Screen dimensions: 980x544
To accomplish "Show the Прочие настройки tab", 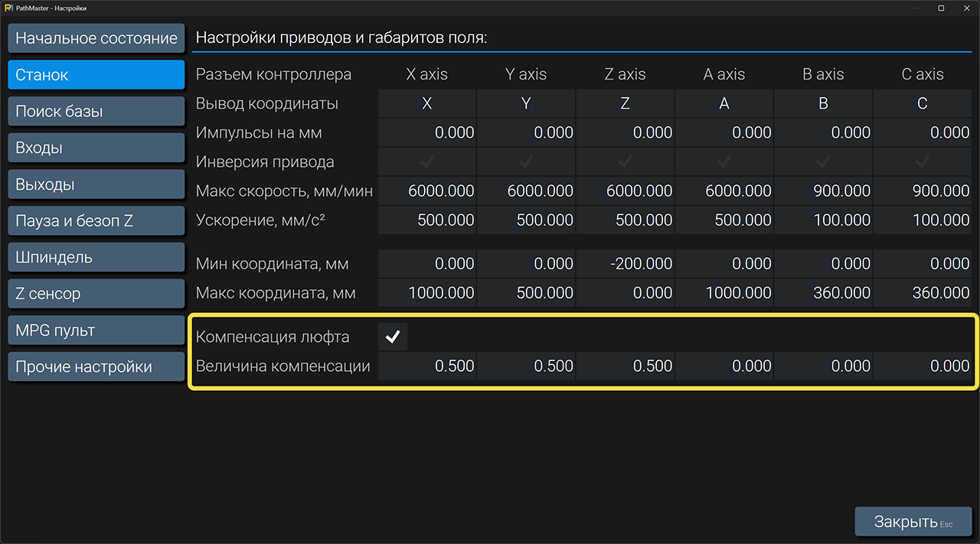I will [x=96, y=366].
